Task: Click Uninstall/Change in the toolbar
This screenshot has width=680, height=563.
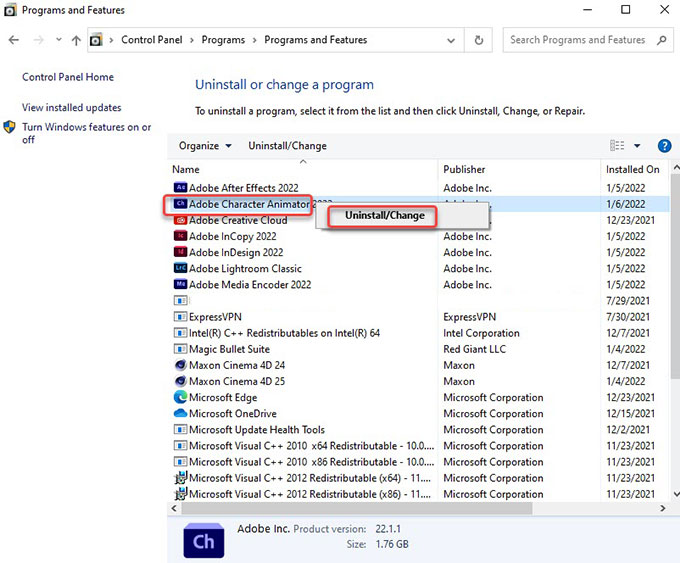Action: pos(287,146)
